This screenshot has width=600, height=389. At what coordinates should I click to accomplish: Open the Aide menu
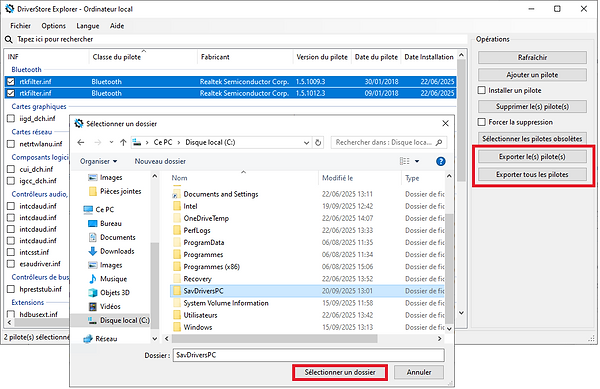tap(117, 26)
